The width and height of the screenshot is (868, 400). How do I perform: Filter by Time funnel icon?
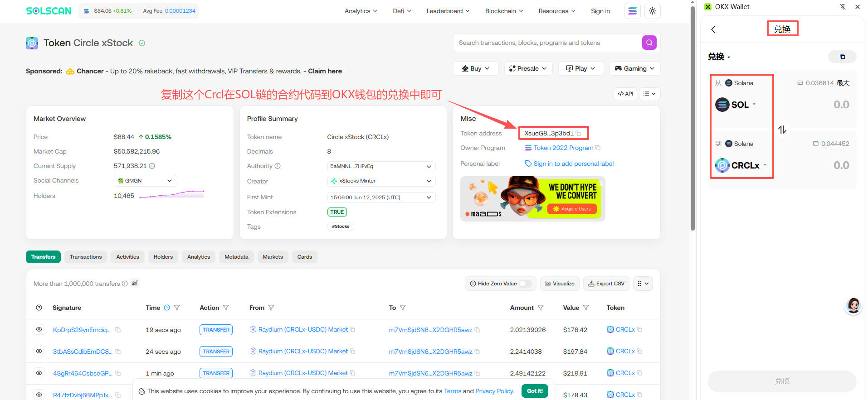click(x=177, y=308)
